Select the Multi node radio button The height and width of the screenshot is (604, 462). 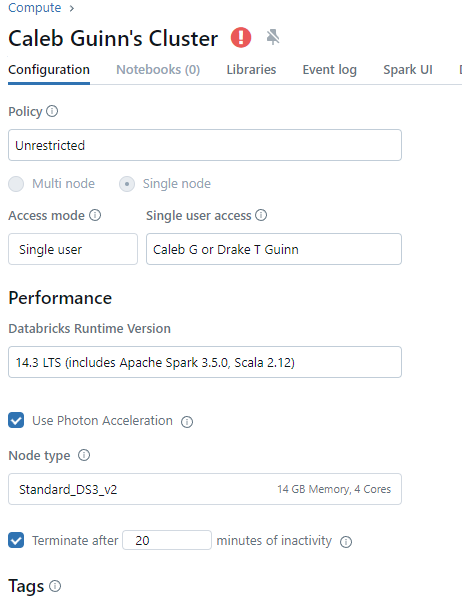click(x=16, y=184)
